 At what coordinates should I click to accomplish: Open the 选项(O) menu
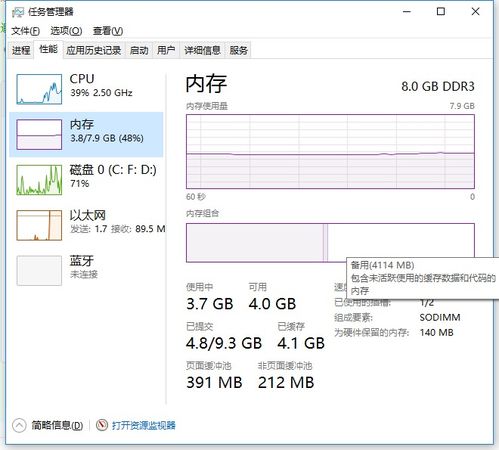[x=66, y=31]
